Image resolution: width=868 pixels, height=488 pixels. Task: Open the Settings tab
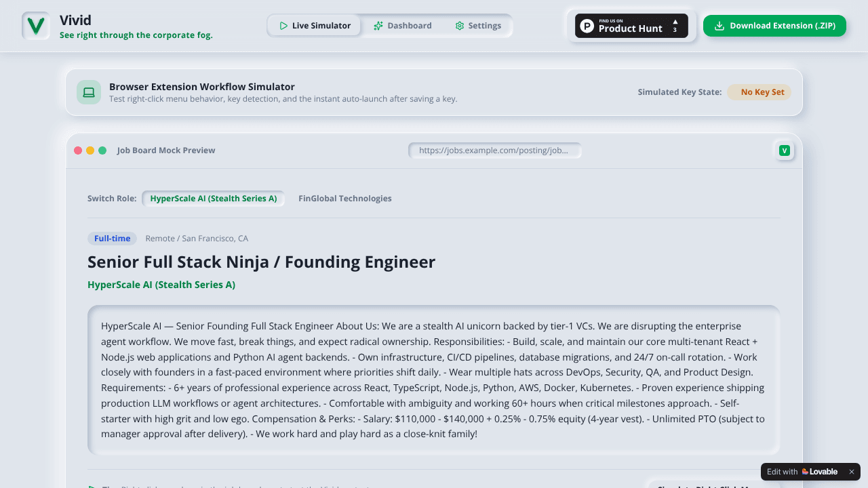click(x=478, y=26)
